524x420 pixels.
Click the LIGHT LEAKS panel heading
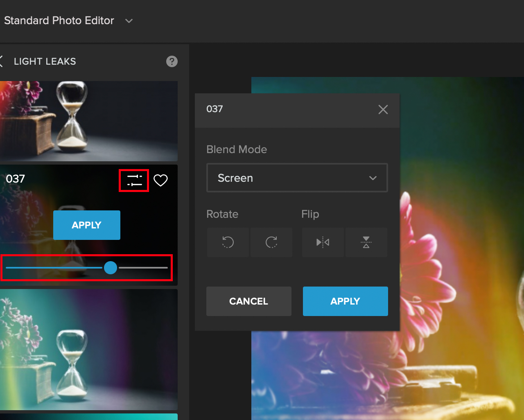(45, 61)
